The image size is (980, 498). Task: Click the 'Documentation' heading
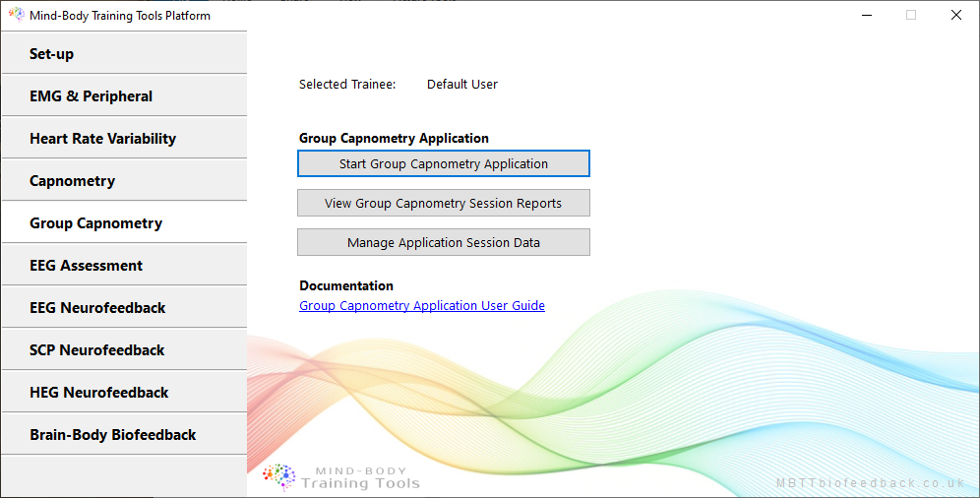click(x=346, y=285)
